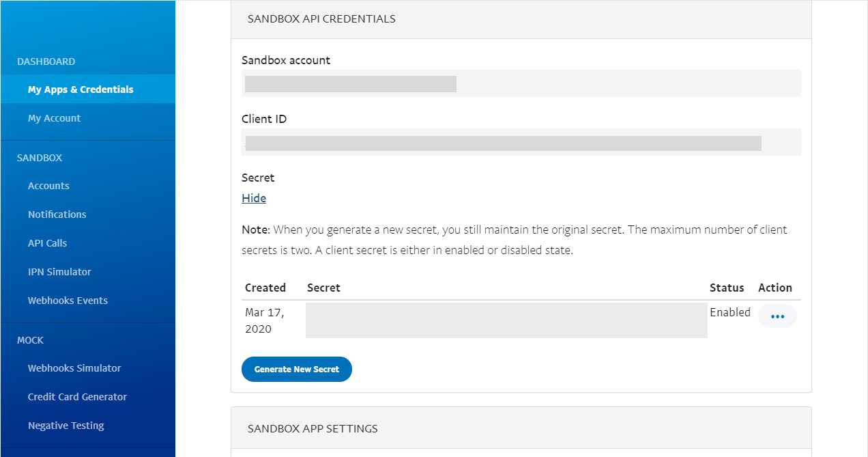This screenshot has height=457, width=868.
Task: Click Generate New Secret
Action: (296, 369)
